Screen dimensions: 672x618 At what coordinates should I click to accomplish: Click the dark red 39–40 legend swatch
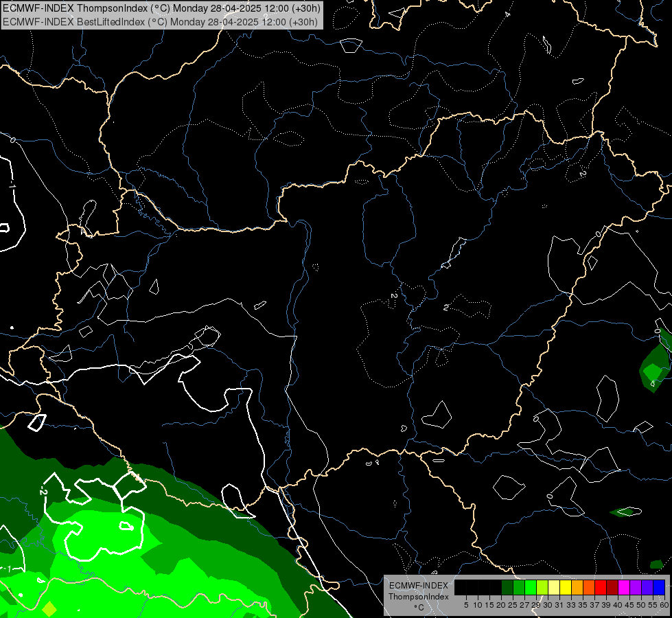[x=612, y=588]
